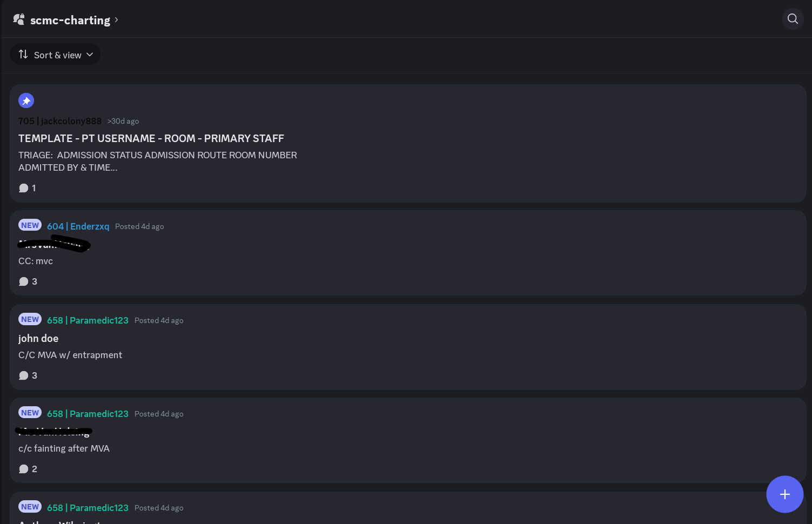The height and width of the screenshot is (524, 812).
Task: Click the scmc-charting channel title
Action: pyautogui.click(x=70, y=20)
